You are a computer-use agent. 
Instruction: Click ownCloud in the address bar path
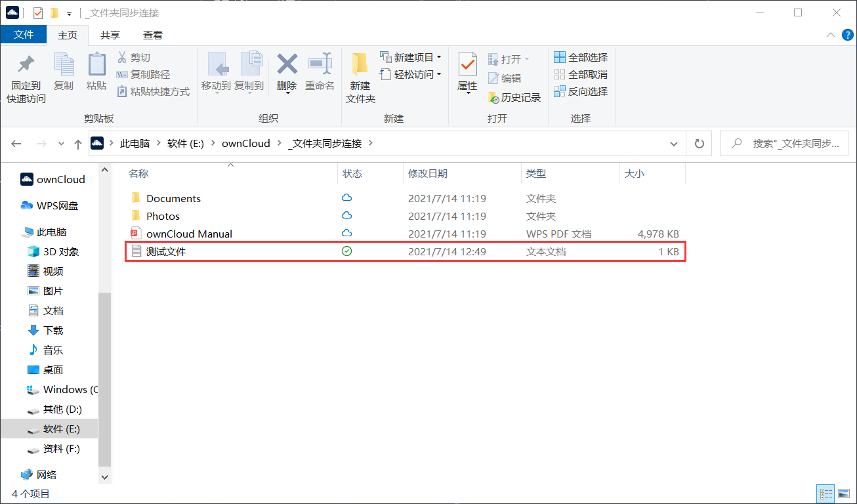coord(246,143)
